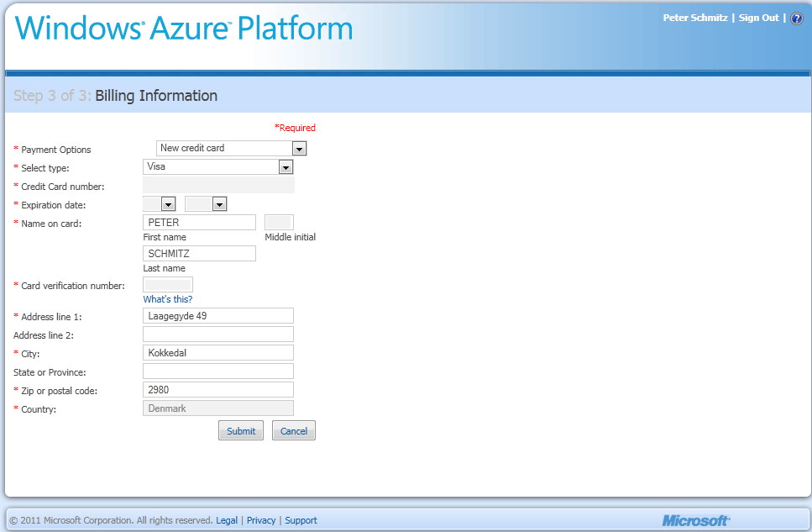Click the City field containing Kokkedal
The image size is (812, 532).
(218, 353)
